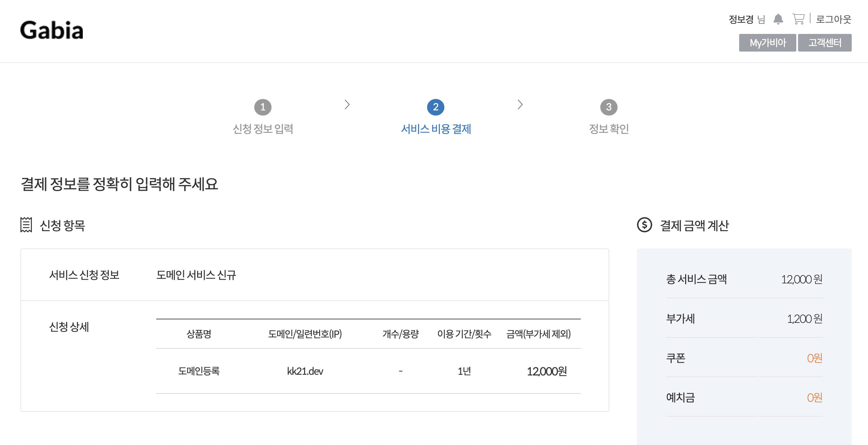Open the 고객센터 button
The image size is (868, 445).
click(x=824, y=43)
